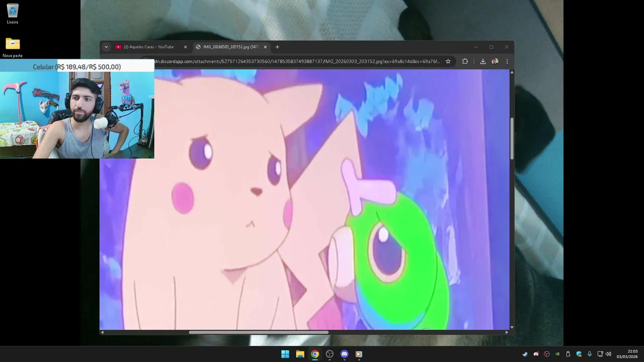Open the Windows Security tray icon
This screenshot has height=362, width=644.
(x=579, y=354)
